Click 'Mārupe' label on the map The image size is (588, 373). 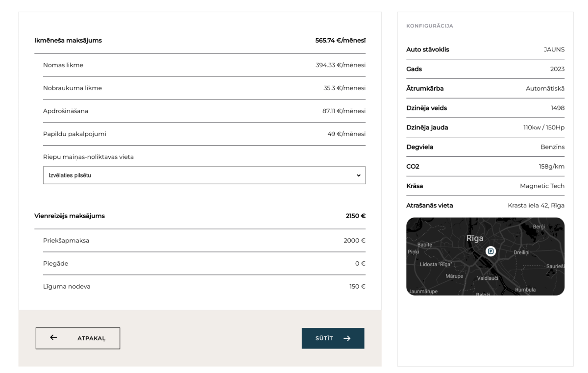[454, 276]
